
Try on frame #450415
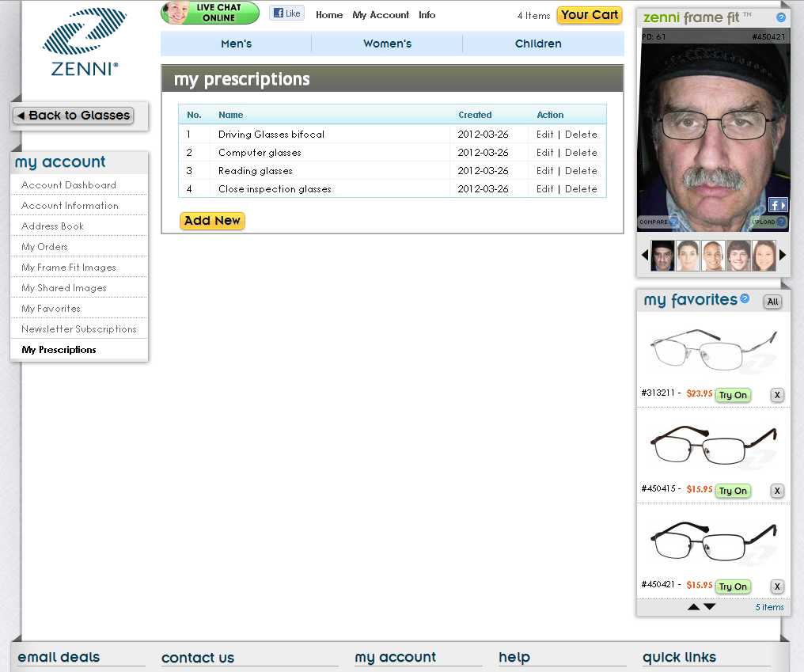coord(732,491)
